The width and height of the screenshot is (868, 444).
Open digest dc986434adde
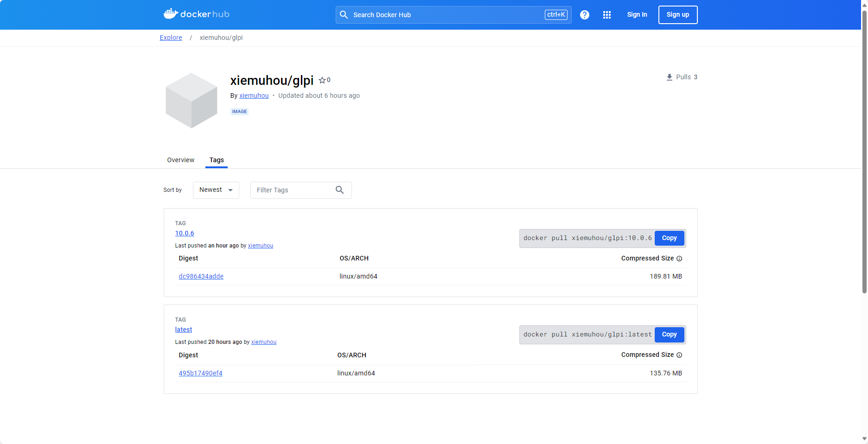pos(201,276)
